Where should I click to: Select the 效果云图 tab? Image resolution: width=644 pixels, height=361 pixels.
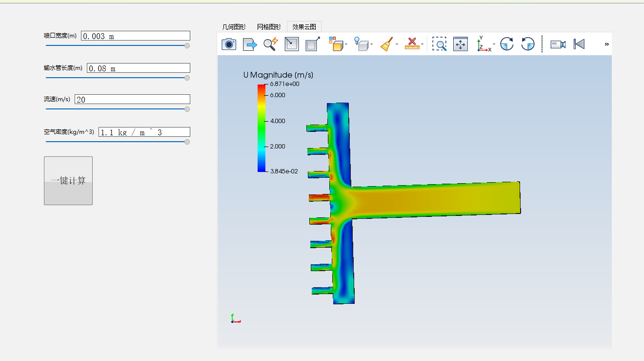(304, 27)
